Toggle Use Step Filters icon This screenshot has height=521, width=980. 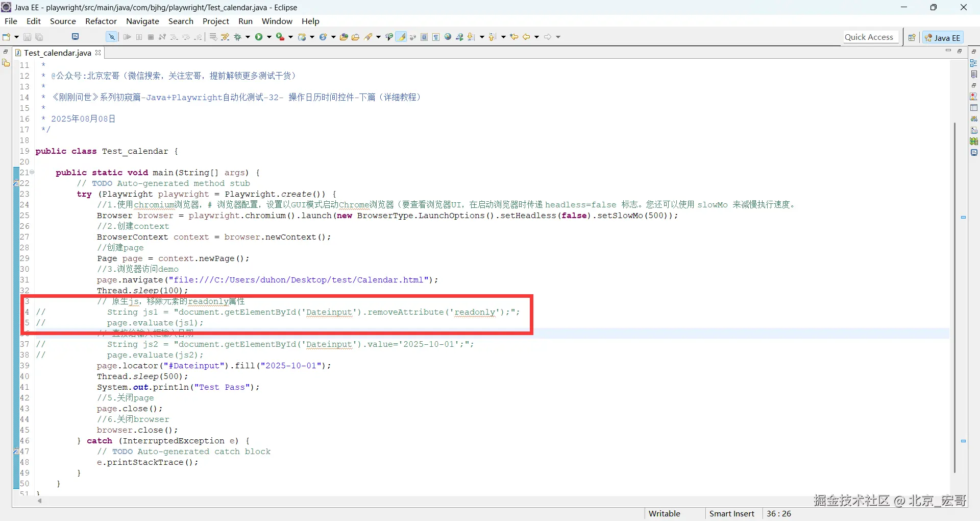click(225, 37)
